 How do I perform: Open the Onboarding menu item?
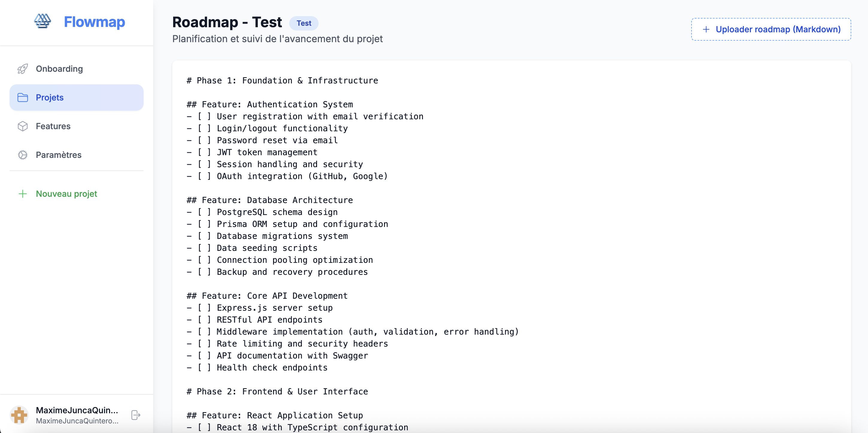pyautogui.click(x=59, y=69)
